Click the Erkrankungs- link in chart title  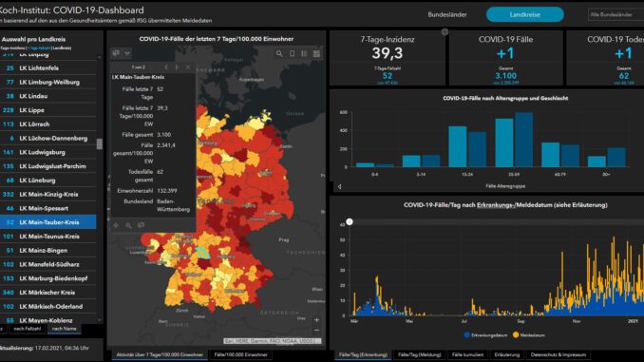pos(496,205)
